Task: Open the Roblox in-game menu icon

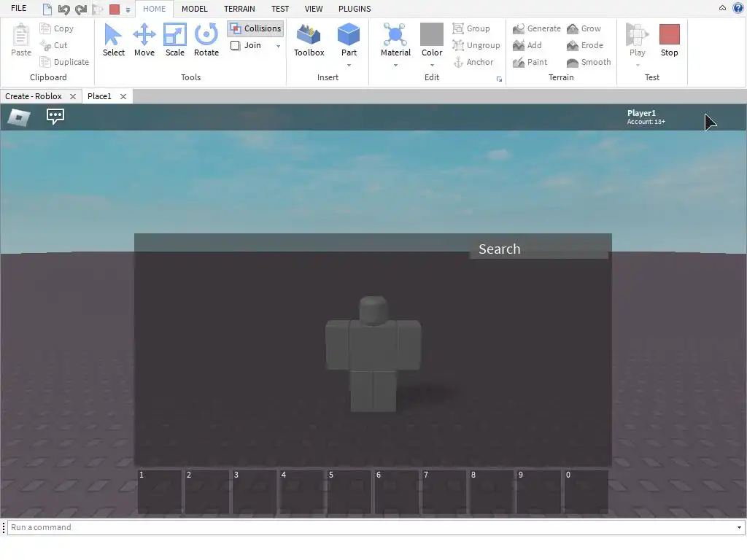Action: coord(19,117)
